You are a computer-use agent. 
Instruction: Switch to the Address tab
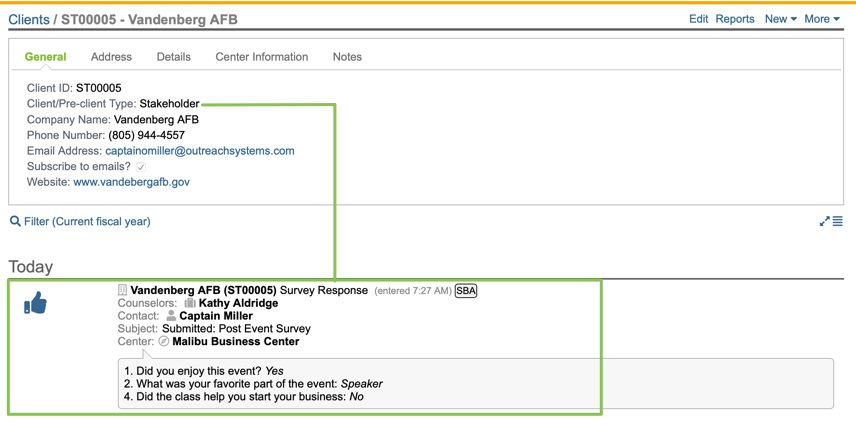111,57
